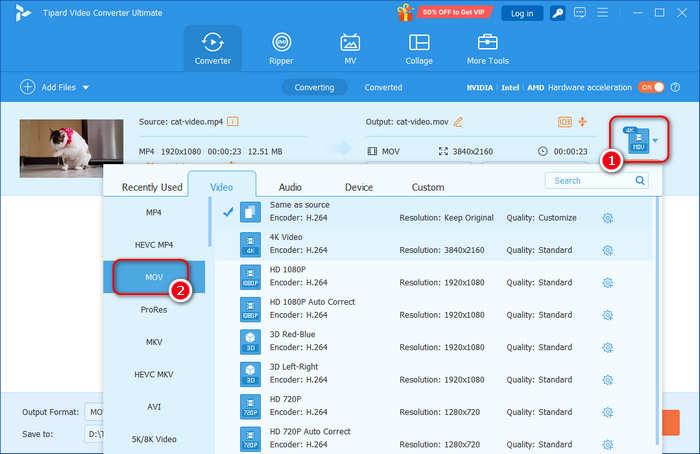Select the ProRes format category
700x454 pixels.
(154, 309)
